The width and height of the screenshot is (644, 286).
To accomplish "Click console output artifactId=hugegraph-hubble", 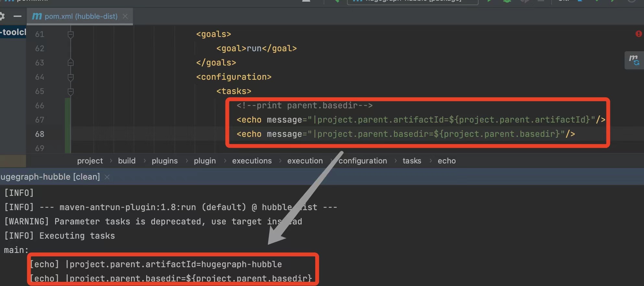I will click(x=156, y=264).
